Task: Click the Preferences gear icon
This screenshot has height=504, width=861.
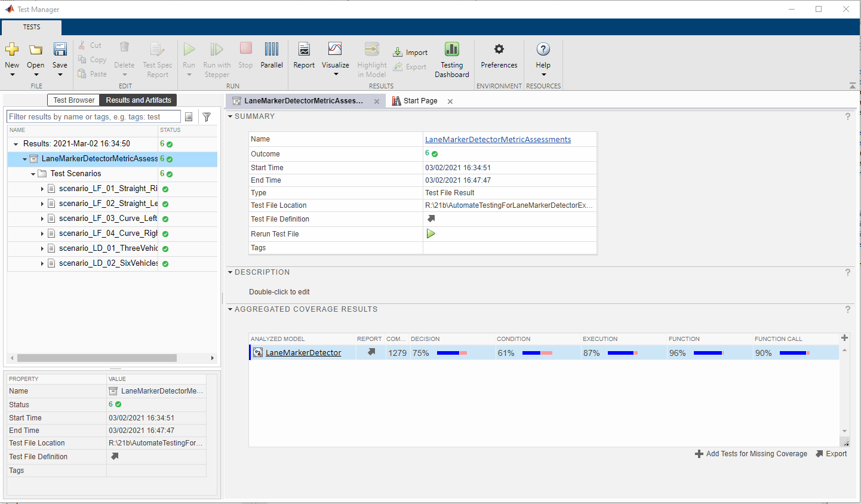Action: (499, 49)
